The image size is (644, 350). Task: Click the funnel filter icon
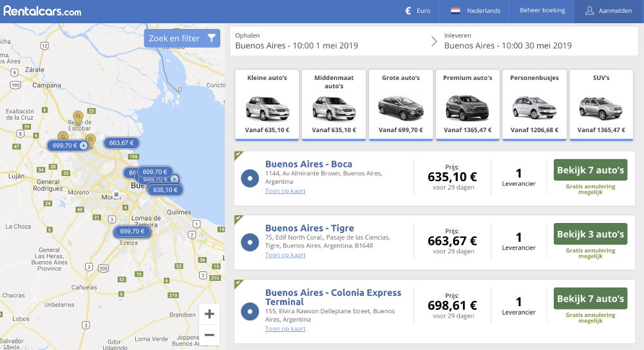(211, 38)
